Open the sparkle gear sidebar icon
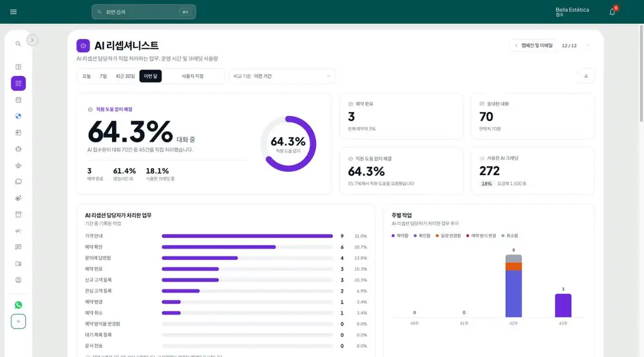This screenshot has width=644, height=357. click(18, 198)
